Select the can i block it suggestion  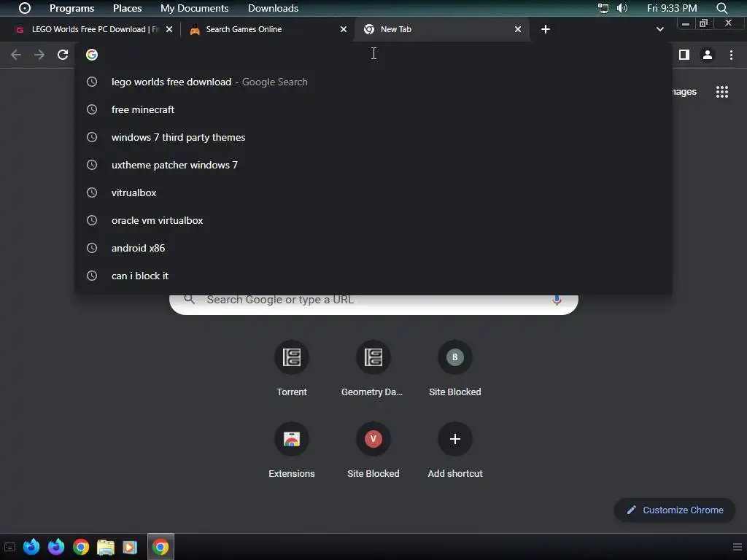(373, 276)
